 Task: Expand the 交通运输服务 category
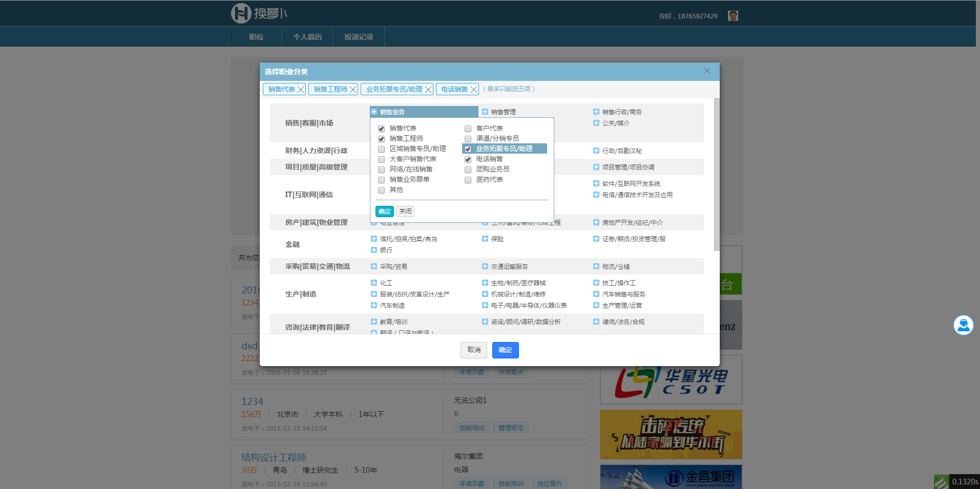pyautogui.click(x=485, y=266)
